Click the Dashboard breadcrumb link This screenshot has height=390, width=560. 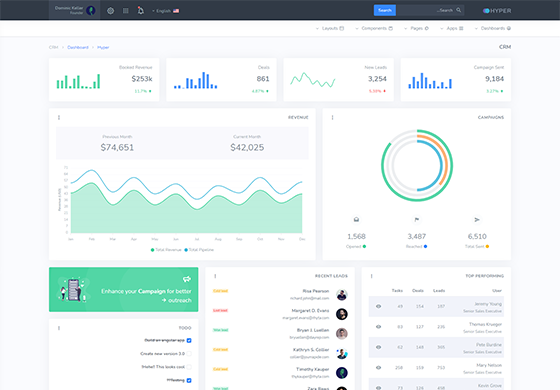78,47
